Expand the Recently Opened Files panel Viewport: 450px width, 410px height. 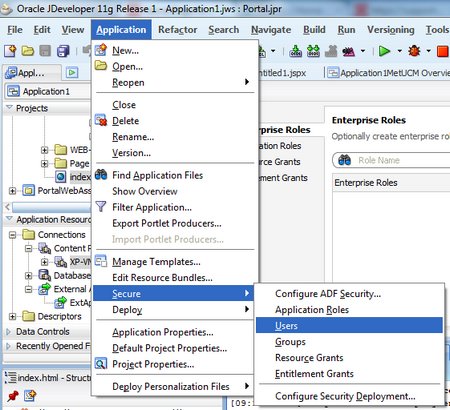(9, 346)
